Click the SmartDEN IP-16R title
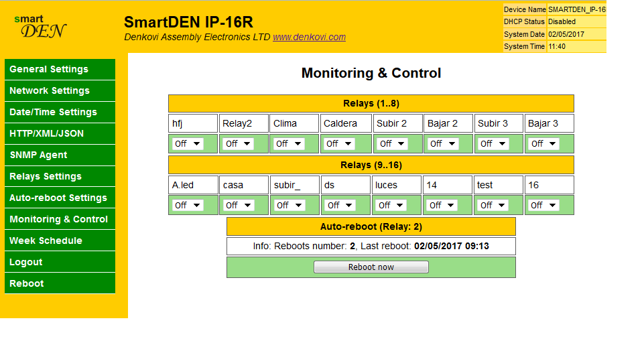Image resolution: width=644 pixels, height=343 pixels. point(188,22)
